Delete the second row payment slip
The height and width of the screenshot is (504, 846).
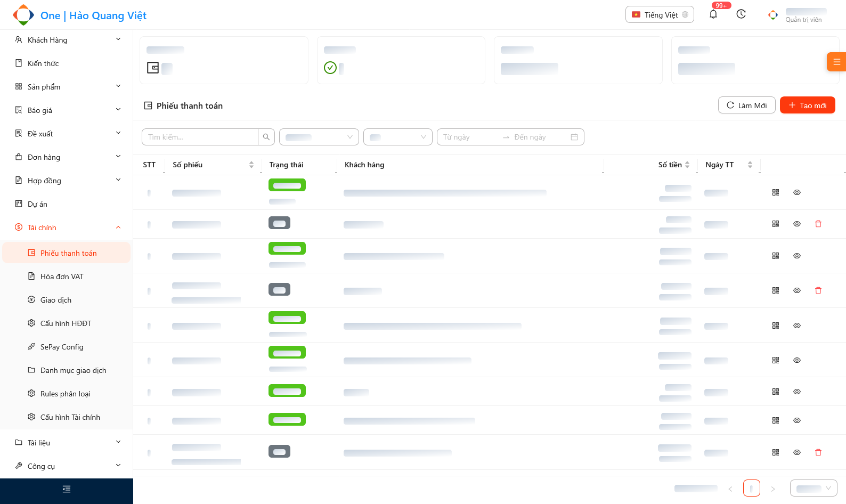[818, 224]
